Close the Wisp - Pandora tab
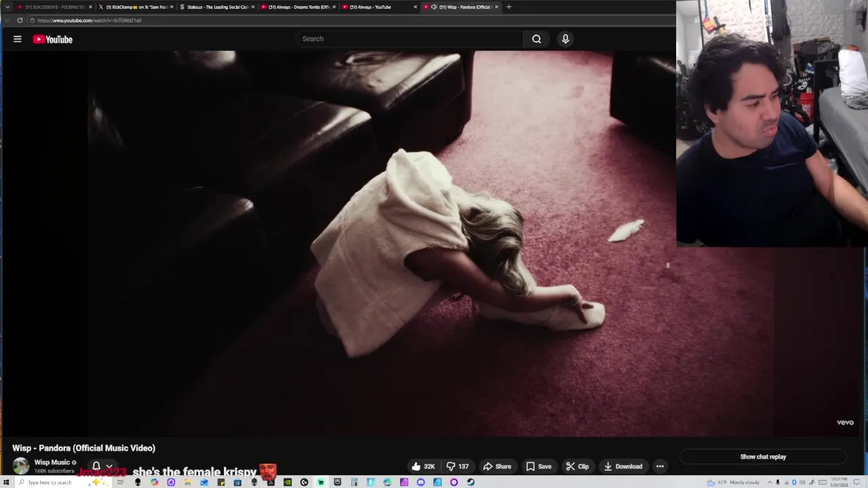The width and height of the screenshot is (868, 488). coord(496,7)
